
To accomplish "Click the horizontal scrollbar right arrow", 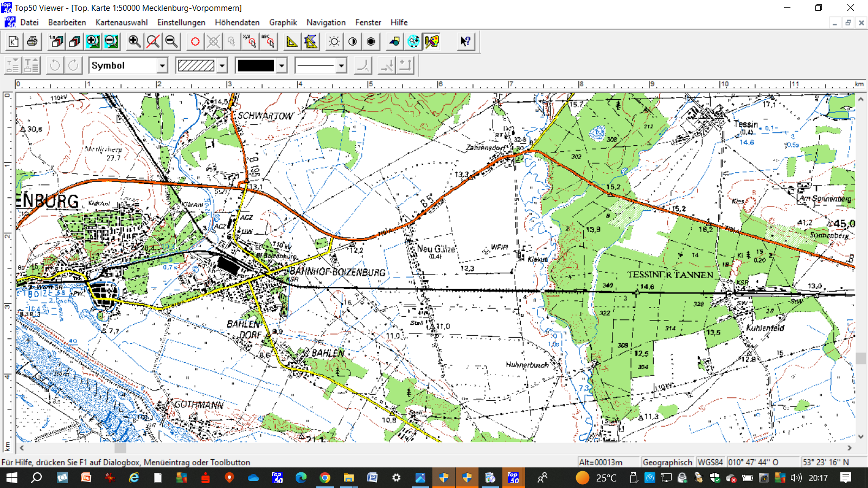I will point(850,448).
